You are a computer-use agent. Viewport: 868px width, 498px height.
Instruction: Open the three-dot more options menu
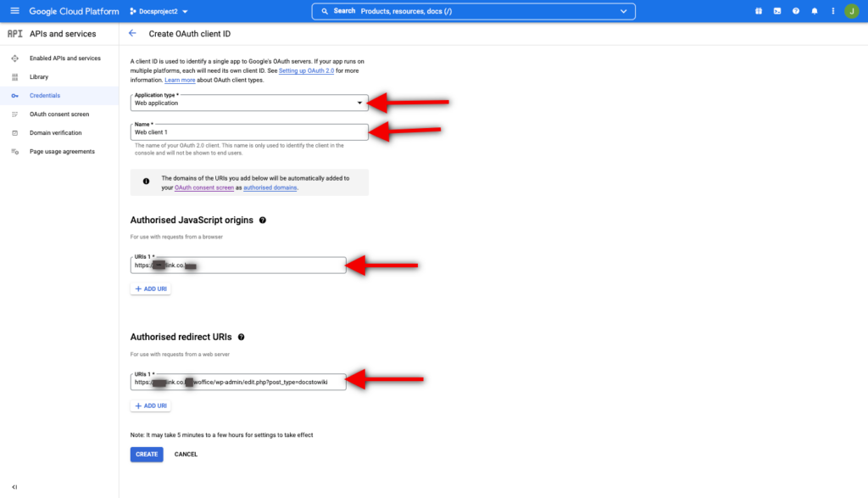pos(832,11)
